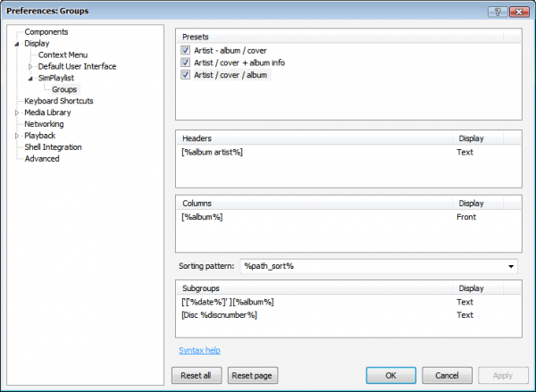Viewport: 536px width, 392px height.
Task: Open Shell Integration settings
Action: (53, 147)
